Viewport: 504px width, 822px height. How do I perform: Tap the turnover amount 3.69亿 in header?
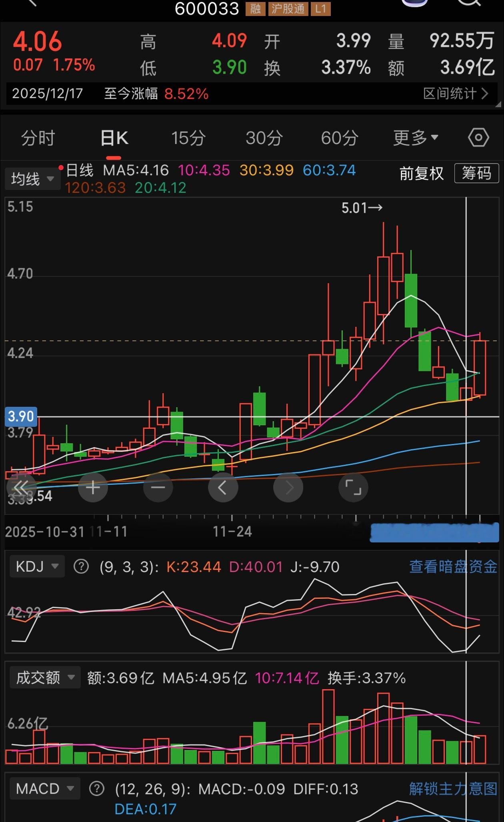click(468, 67)
